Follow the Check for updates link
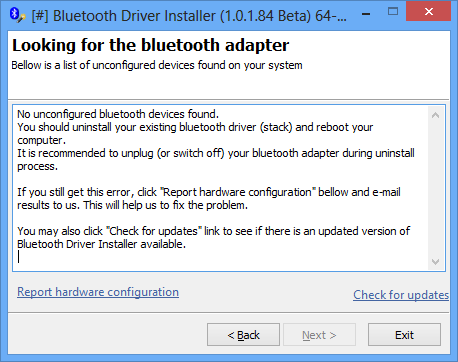Viewport: 458px width, 362px height. coord(401,295)
